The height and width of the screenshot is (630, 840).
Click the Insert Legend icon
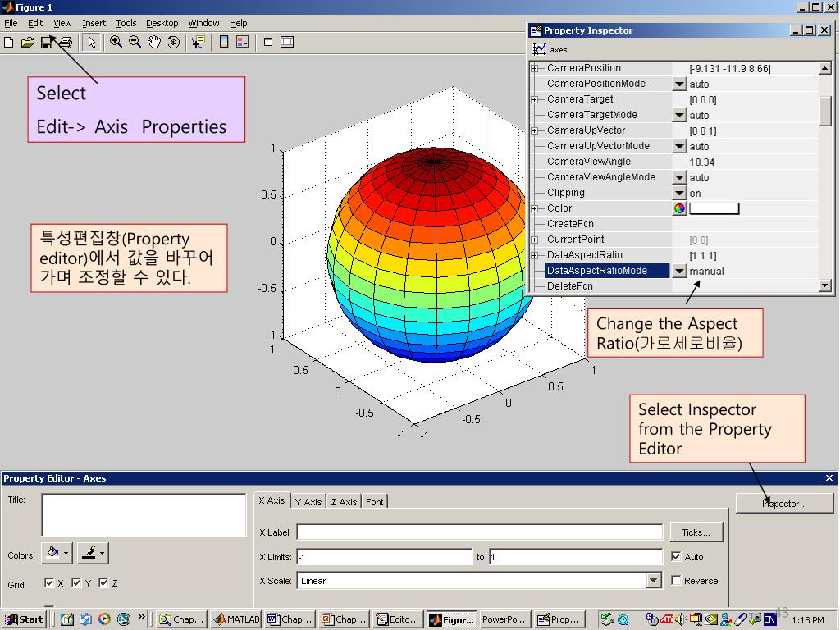coord(242,43)
